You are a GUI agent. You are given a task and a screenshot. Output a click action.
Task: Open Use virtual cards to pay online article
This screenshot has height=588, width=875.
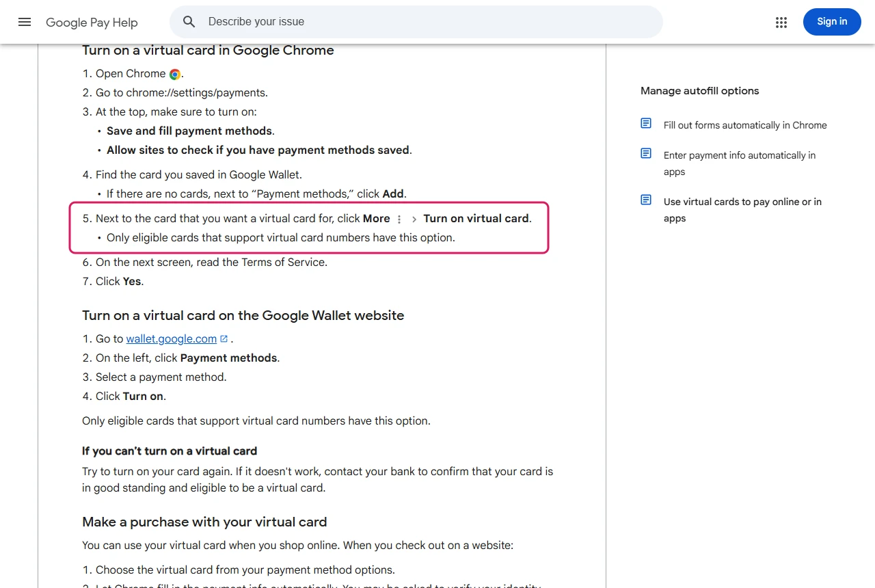point(742,210)
